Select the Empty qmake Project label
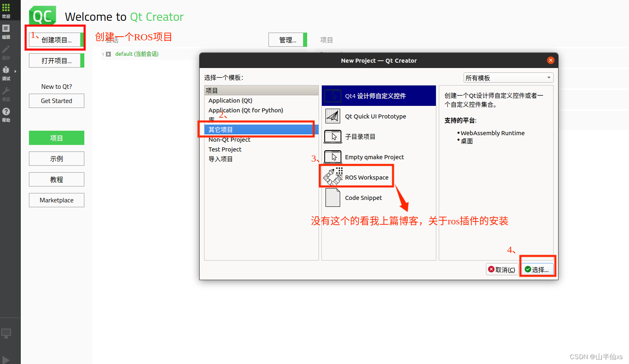Image resolution: width=629 pixels, height=364 pixels. pyautogui.click(x=374, y=157)
